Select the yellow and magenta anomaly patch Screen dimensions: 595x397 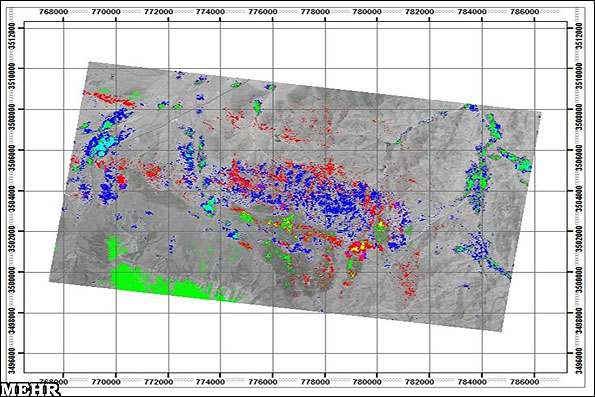click(x=357, y=249)
